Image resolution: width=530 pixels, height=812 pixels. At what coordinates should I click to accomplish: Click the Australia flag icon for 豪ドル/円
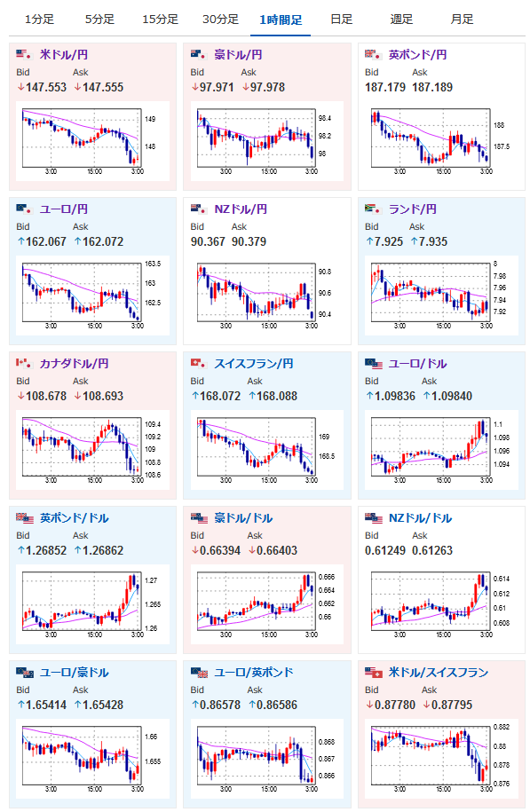(x=199, y=54)
